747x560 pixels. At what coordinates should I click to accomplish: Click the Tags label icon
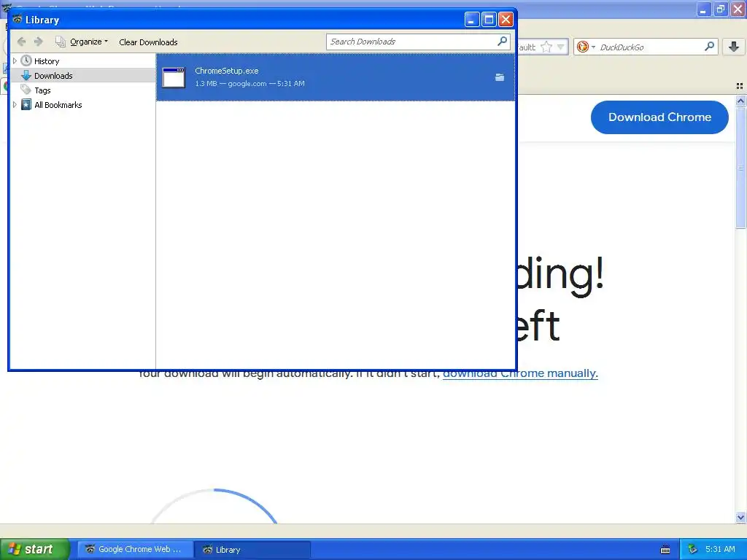tap(26, 90)
